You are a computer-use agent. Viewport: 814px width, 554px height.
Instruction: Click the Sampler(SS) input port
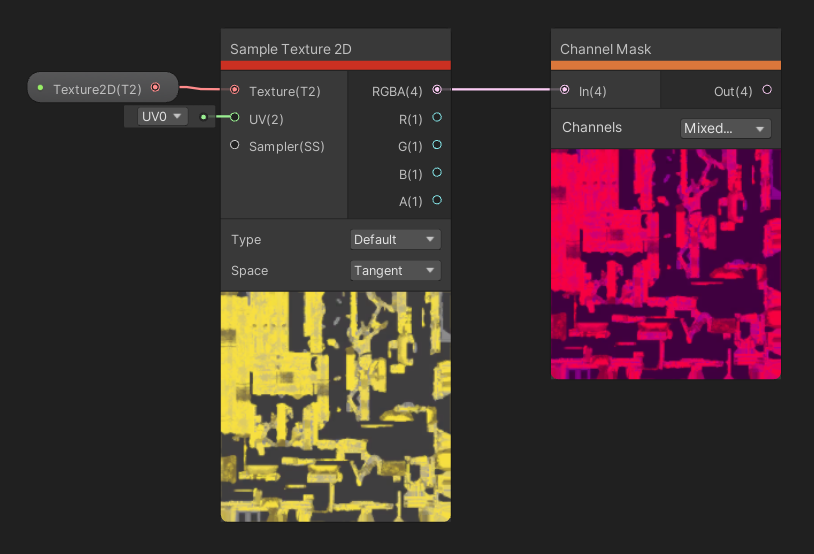click(x=235, y=145)
